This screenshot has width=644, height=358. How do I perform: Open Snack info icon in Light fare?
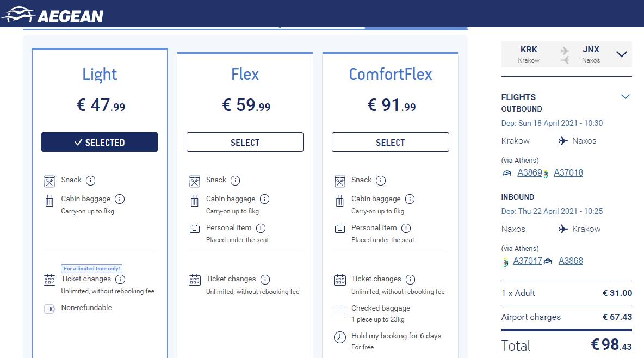click(x=90, y=181)
